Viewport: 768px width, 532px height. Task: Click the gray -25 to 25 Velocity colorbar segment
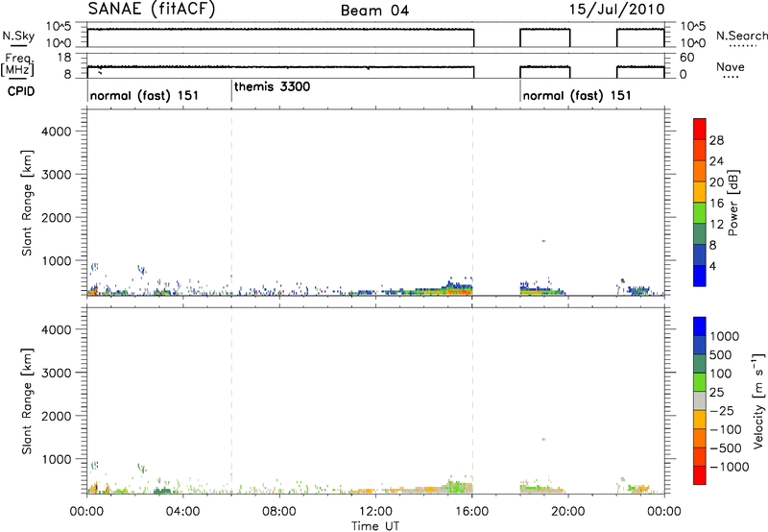point(700,401)
